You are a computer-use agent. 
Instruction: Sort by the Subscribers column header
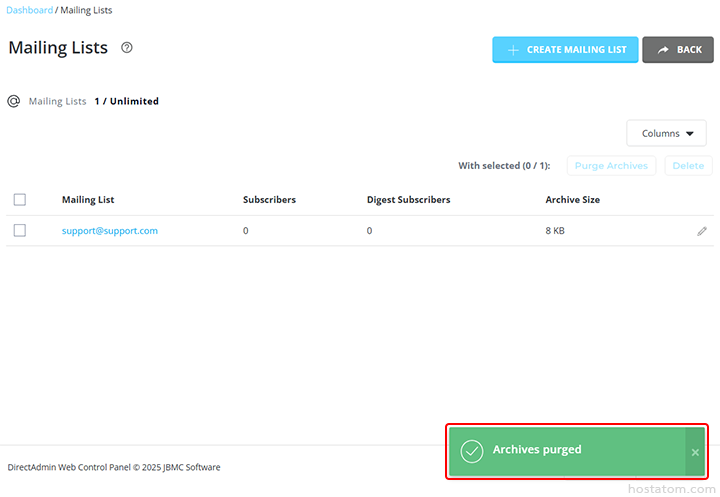point(269,200)
